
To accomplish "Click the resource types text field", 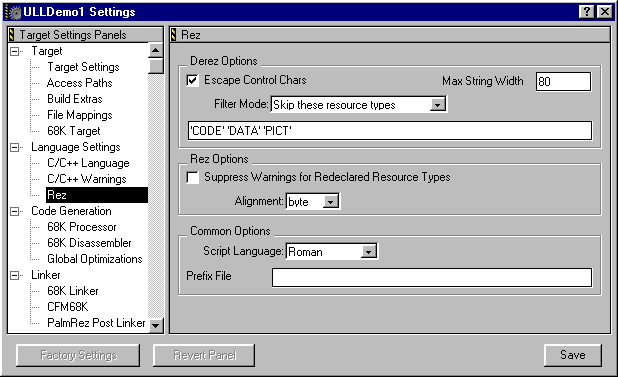I will point(390,130).
